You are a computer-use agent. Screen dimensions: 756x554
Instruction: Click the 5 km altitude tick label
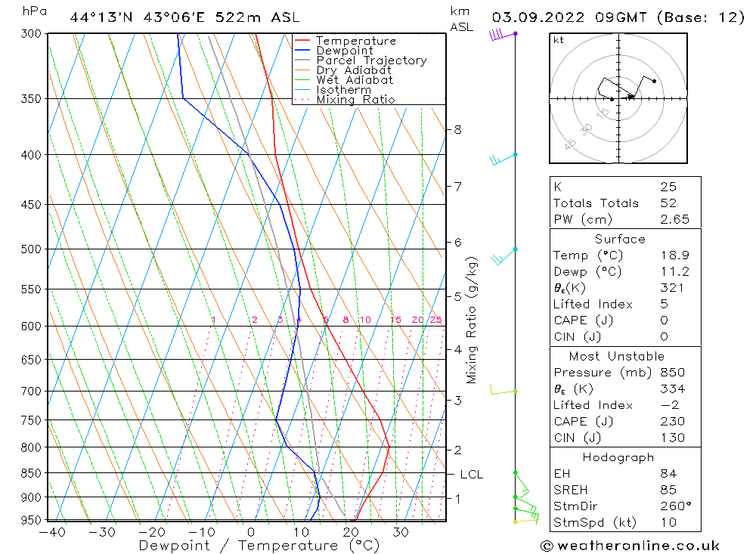457,296
